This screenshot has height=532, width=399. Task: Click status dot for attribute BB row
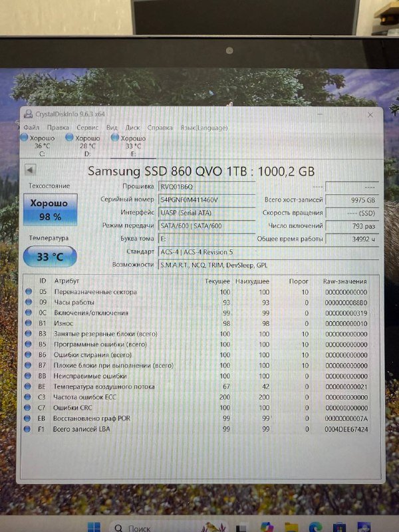pyautogui.click(x=28, y=376)
